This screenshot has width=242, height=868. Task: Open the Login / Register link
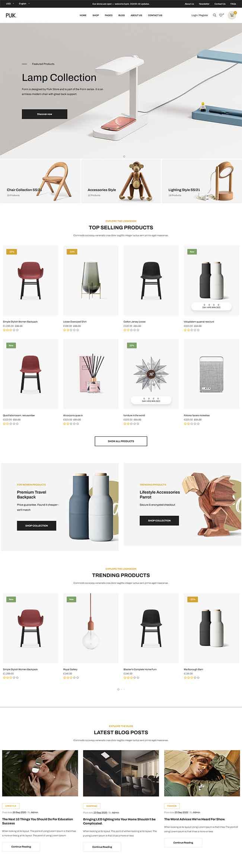pyautogui.click(x=200, y=15)
